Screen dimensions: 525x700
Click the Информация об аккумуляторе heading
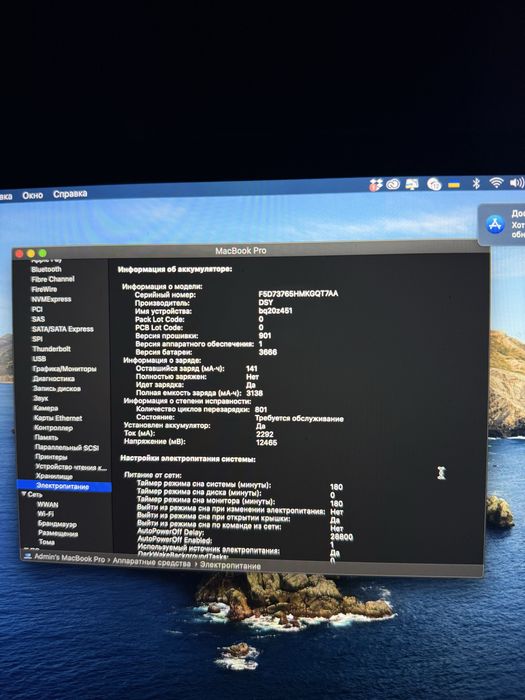[175, 269]
